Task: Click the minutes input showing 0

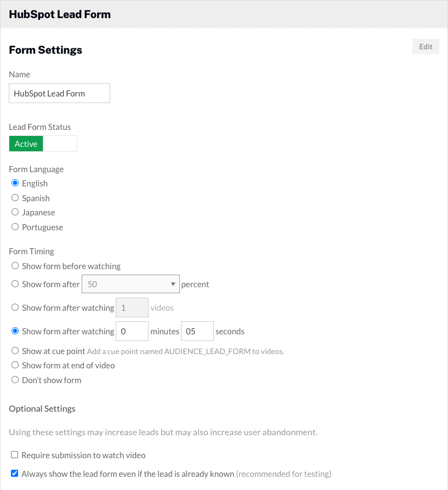Action: (132, 331)
